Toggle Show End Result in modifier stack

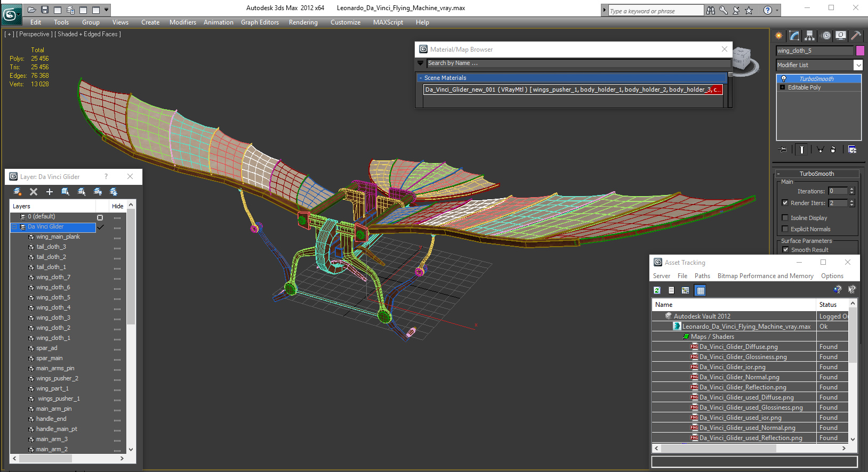tap(801, 150)
